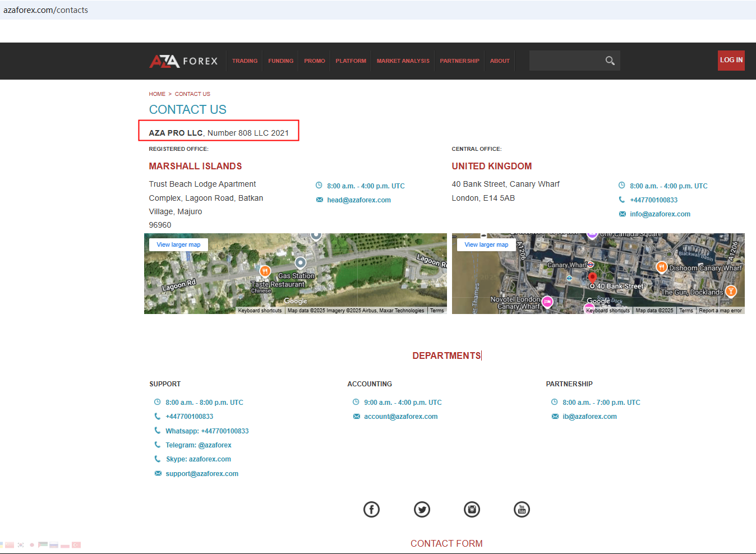Click Taste Restaurant marker on map
This screenshot has height=554, width=756.
click(x=265, y=272)
